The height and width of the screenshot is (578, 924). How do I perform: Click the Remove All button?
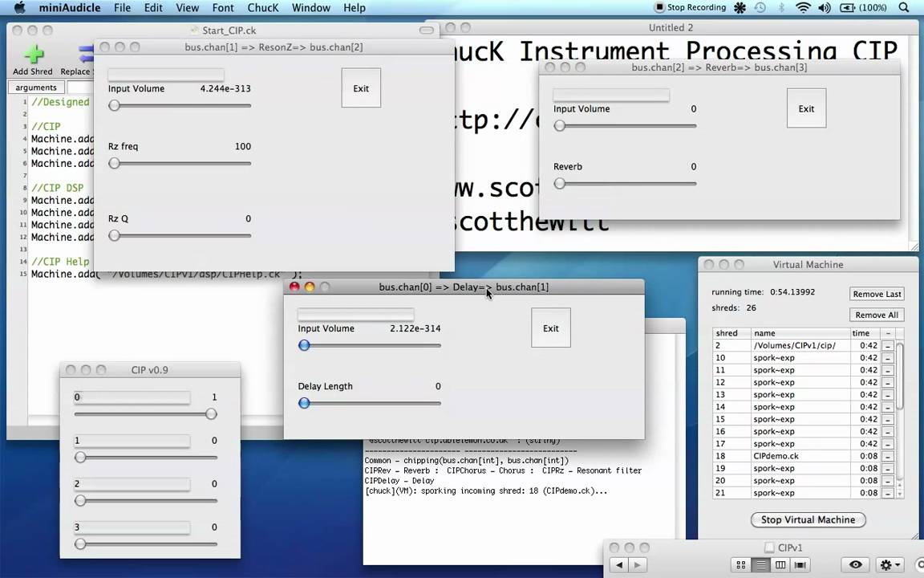click(x=877, y=315)
